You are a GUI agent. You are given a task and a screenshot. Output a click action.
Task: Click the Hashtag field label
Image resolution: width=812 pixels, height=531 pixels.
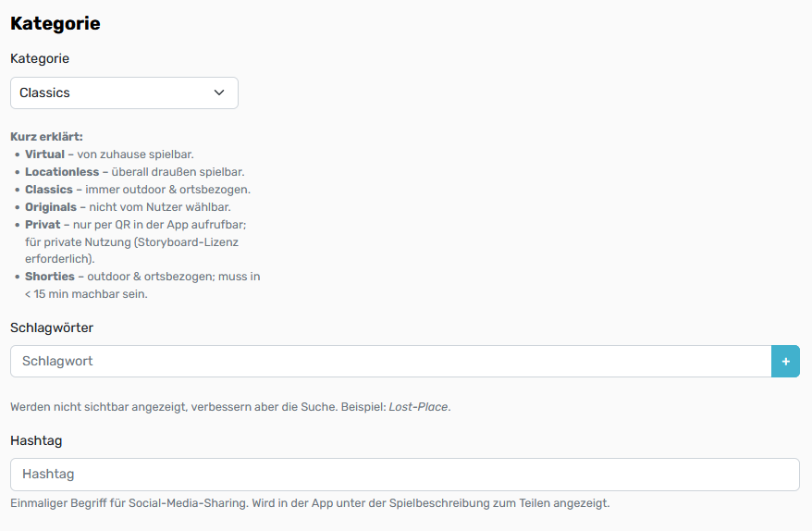(x=36, y=440)
